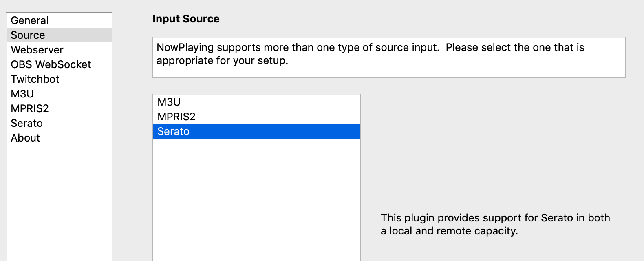
Task: Choose M3U as the input source
Action: coord(169,102)
